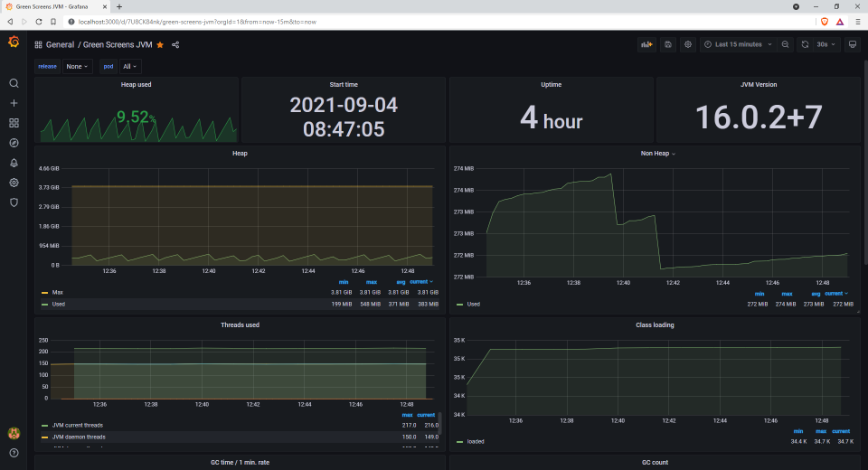Sort Non Heap legend by current column

[x=835, y=294]
